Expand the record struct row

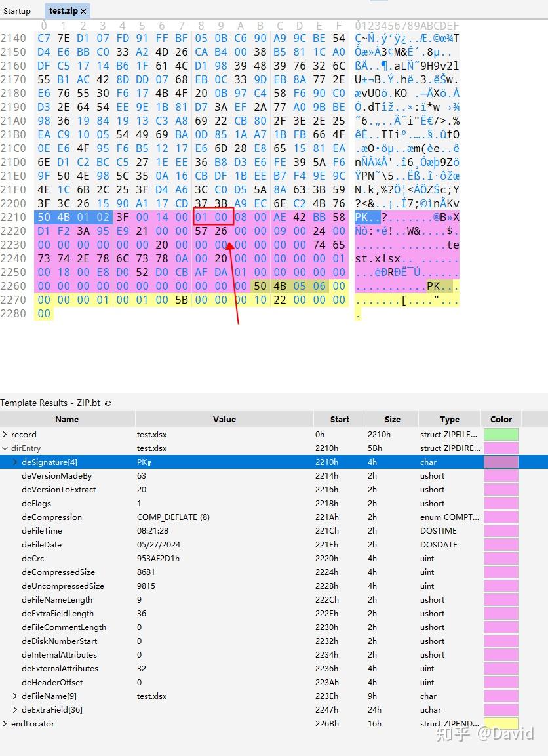point(5,435)
